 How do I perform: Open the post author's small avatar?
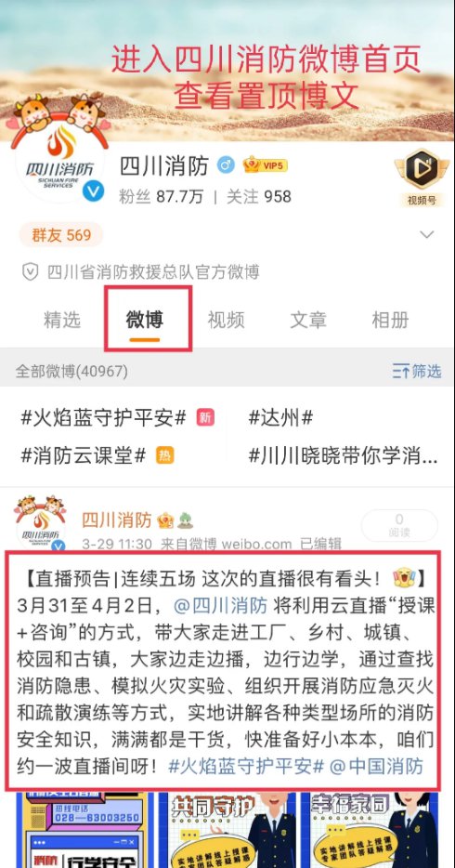click(40, 523)
